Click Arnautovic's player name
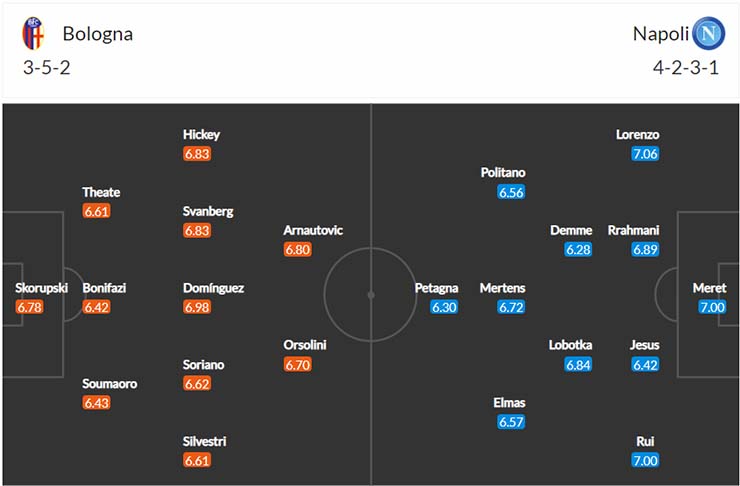 click(x=313, y=230)
